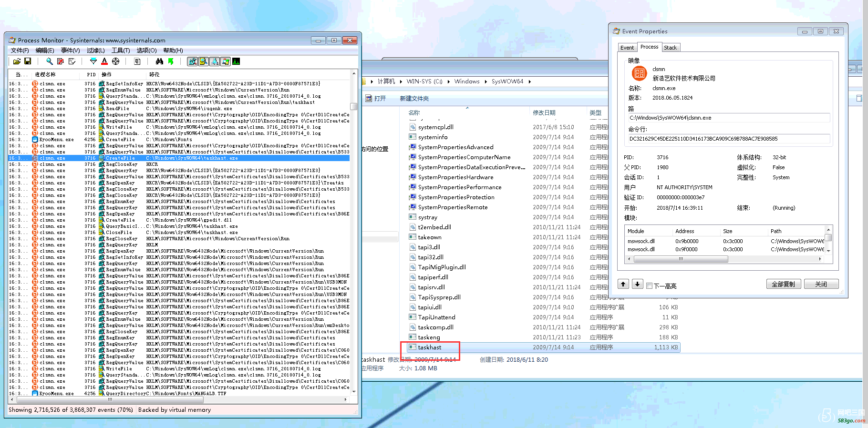Open the 工具(T) menu
868x428 pixels.
pos(121,51)
